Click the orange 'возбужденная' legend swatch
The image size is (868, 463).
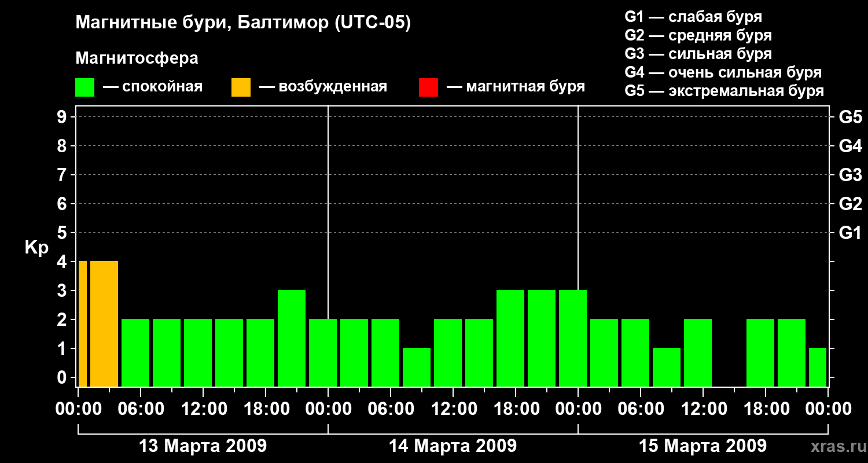point(241,87)
